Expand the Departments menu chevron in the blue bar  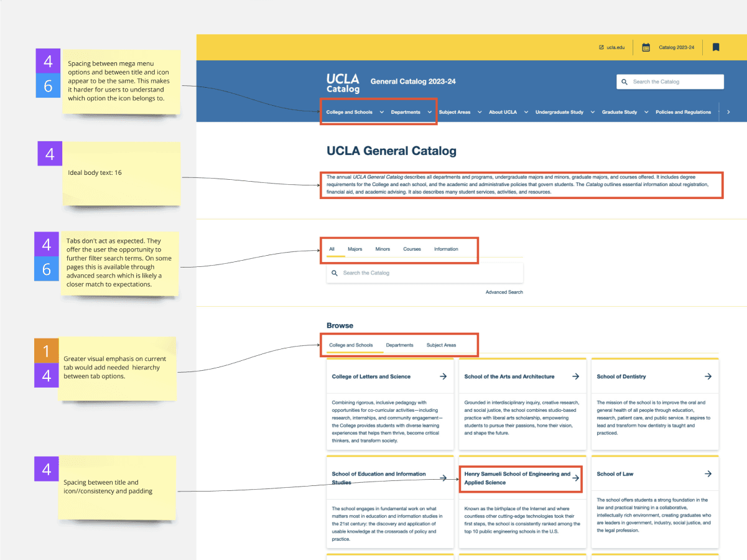(x=430, y=112)
